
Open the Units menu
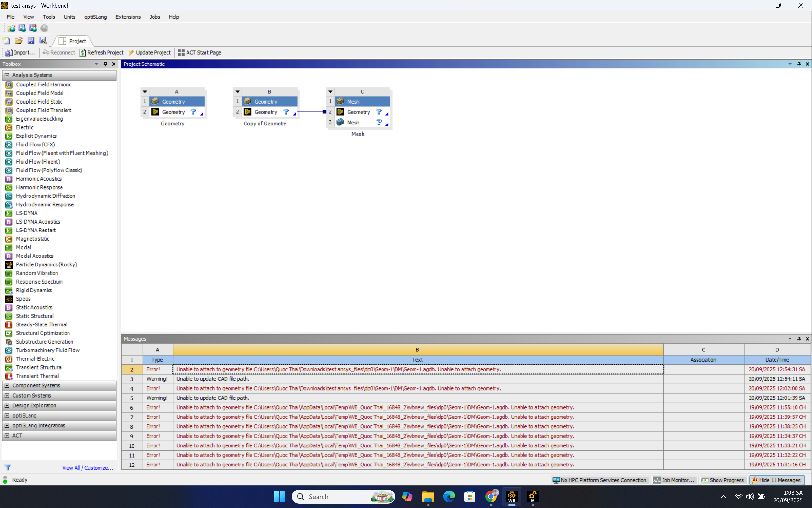(x=69, y=17)
